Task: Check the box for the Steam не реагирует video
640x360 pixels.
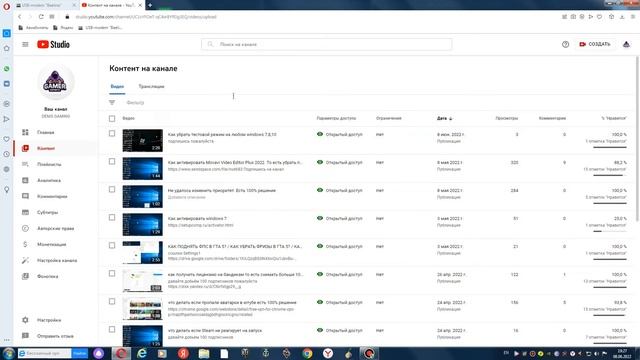Action: tap(112, 329)
